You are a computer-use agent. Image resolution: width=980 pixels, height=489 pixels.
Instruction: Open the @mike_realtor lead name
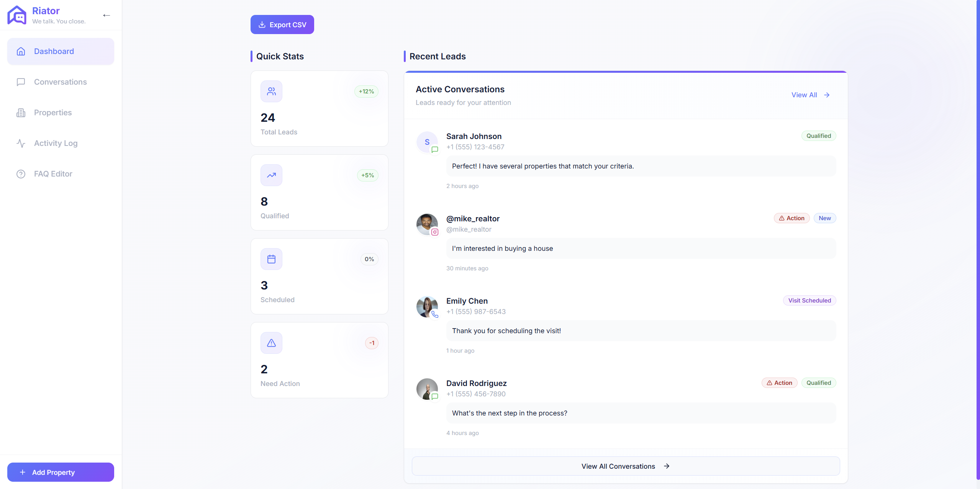click(473, 219)
